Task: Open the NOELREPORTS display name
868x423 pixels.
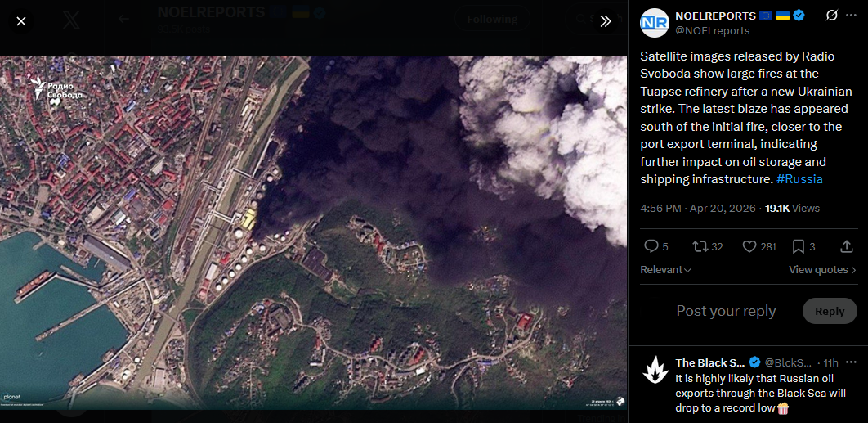Action: 715,16
